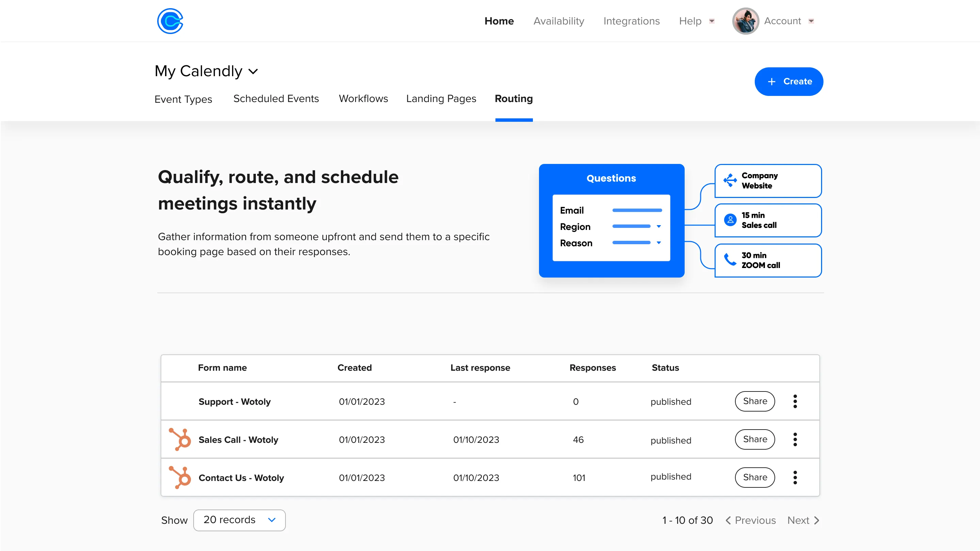The image size is (980, 551).
Task: Change the 20 records selector
Action: click(x=239, y=520)
